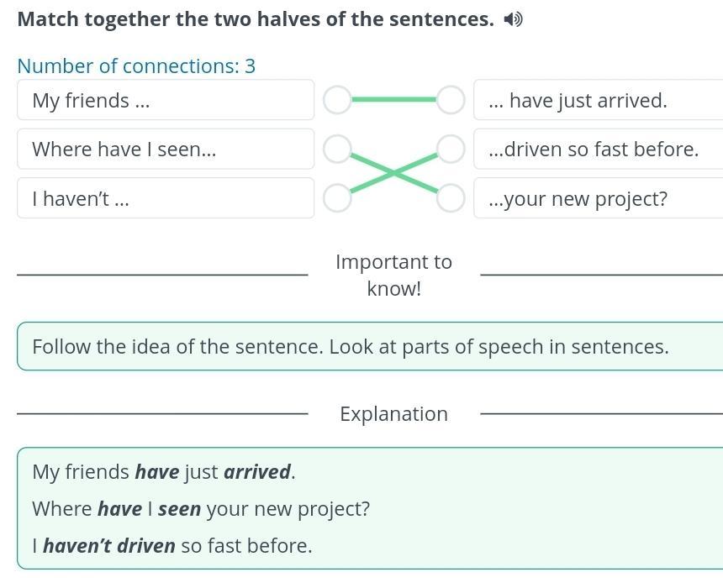Select the "... have just arrived." answer box
Screen dimensions: 723x588
[598, 100]
